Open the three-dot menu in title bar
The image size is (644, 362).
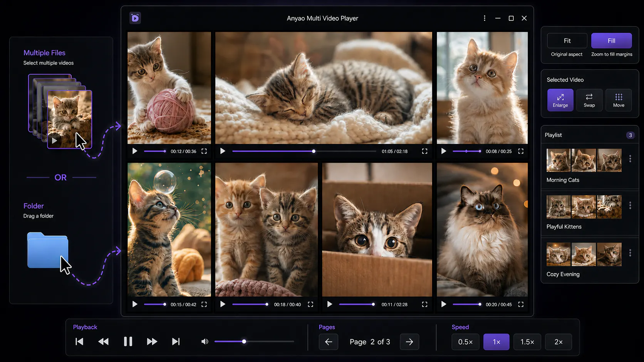485,18
